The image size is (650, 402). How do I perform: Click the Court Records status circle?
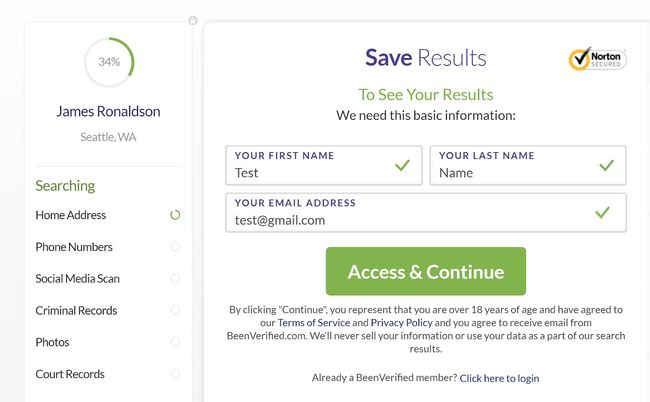pos(175,374)
